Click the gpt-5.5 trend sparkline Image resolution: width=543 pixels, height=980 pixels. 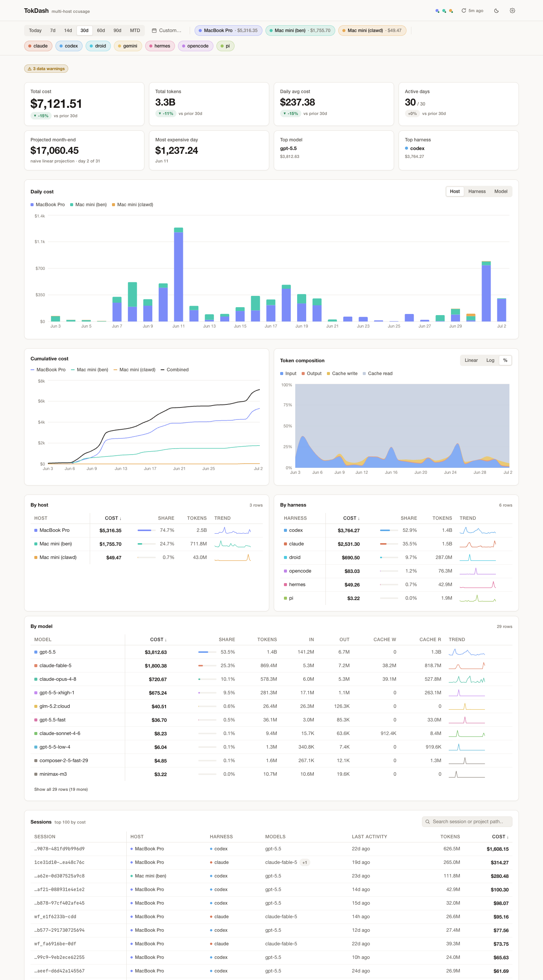[x=466, y=652]
